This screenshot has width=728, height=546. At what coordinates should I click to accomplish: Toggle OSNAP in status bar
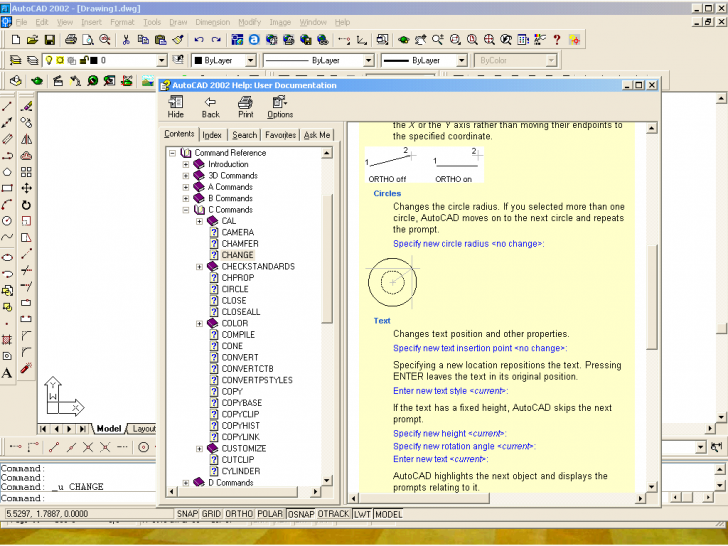pos(301,514)
